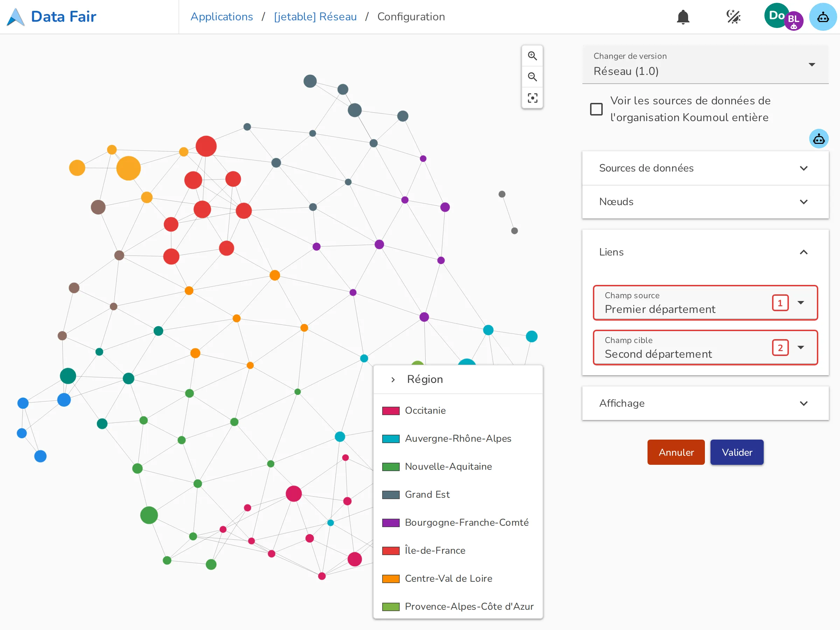Go to Applications breadcrumb
Screen dimensions: 840x630
point(222,17)
